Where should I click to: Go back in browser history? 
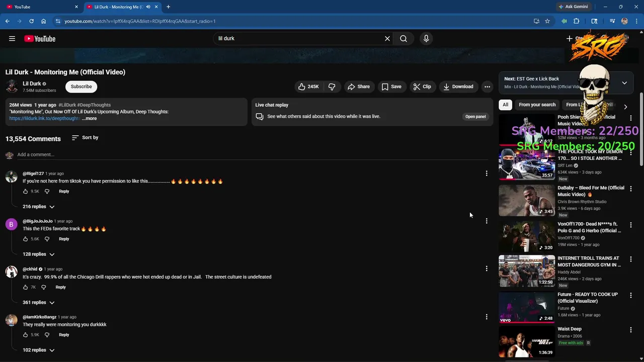click(x=7, y=21)
